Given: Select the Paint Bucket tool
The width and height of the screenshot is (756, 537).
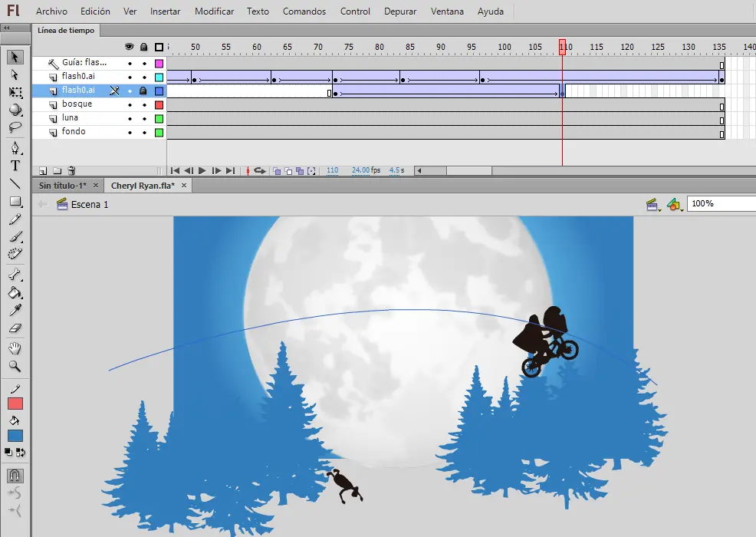Looking at the screenshot, I should [15, 293].
